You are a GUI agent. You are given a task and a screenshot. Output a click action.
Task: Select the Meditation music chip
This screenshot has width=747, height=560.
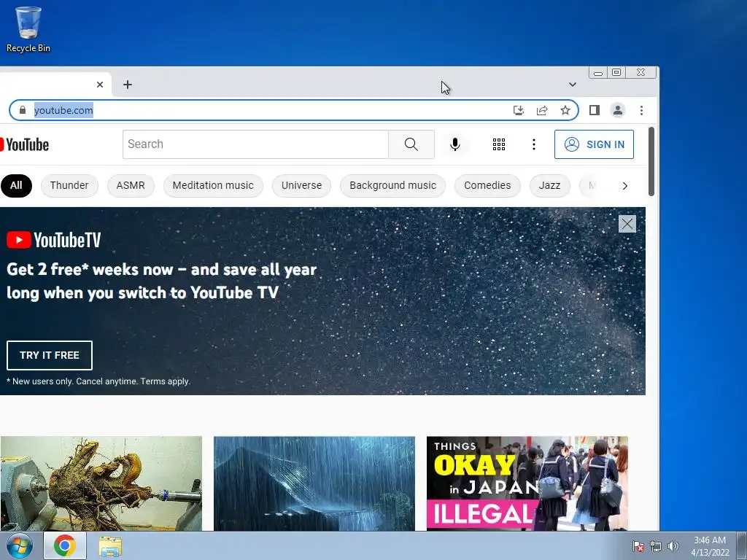pos(213,186)
